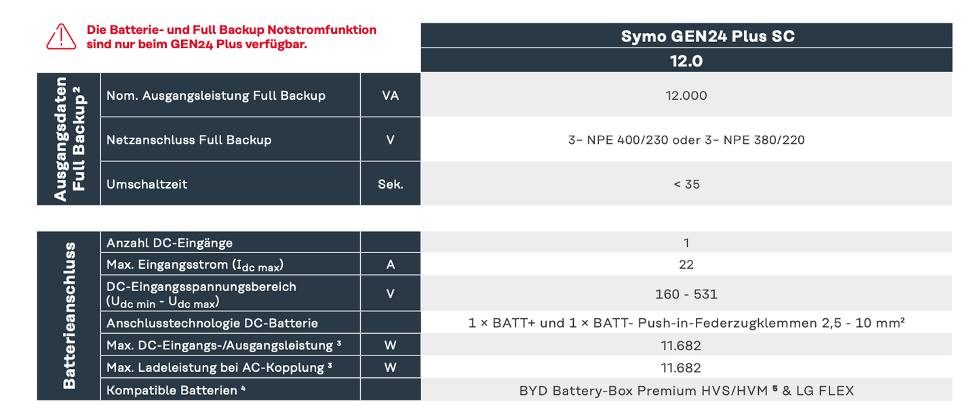Screen dimensions: 980x420
Task: Click the BYD Battery-Box Premium value
Action: 686,390
